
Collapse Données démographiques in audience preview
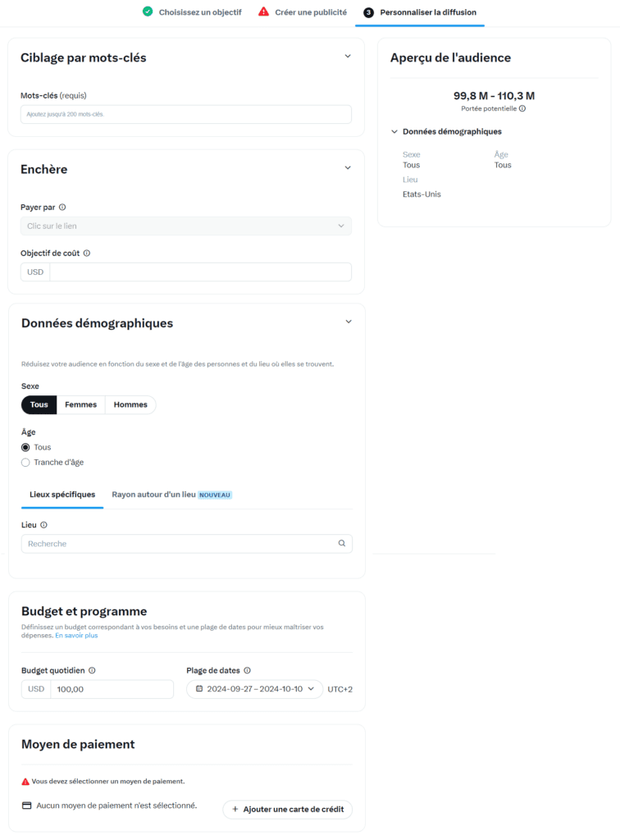click(x=394, y=132)
